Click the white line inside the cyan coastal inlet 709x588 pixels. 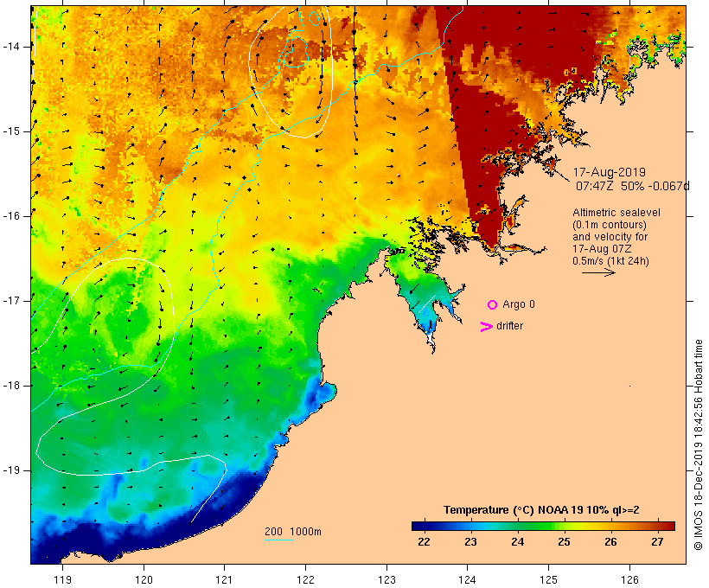coord(427,304)
